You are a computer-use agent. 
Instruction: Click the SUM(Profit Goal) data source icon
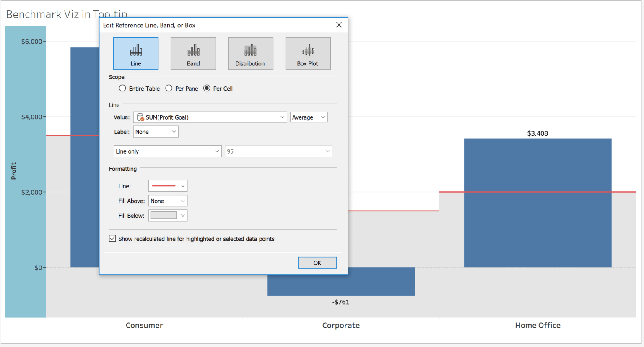[x=140, y=117]
